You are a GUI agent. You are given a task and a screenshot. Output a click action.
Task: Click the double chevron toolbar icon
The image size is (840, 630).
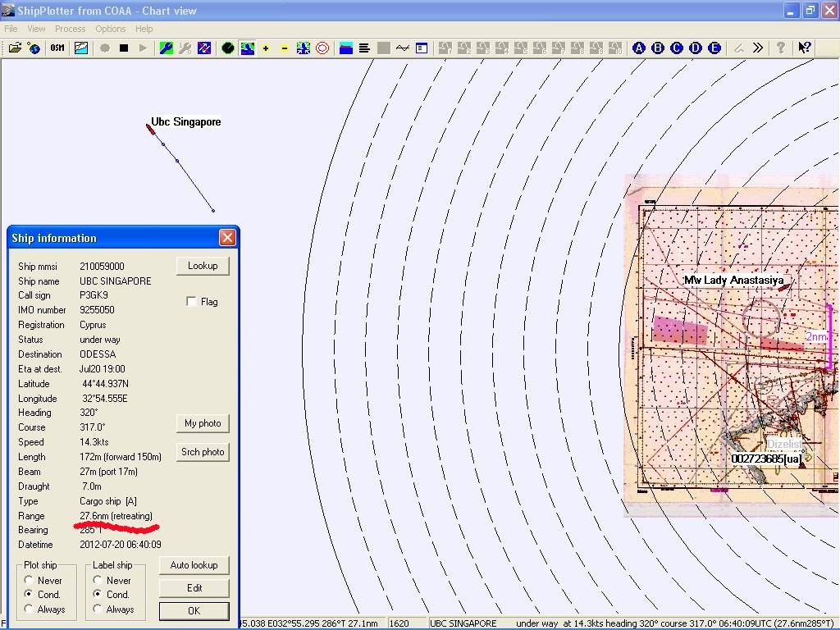[758, 48]
